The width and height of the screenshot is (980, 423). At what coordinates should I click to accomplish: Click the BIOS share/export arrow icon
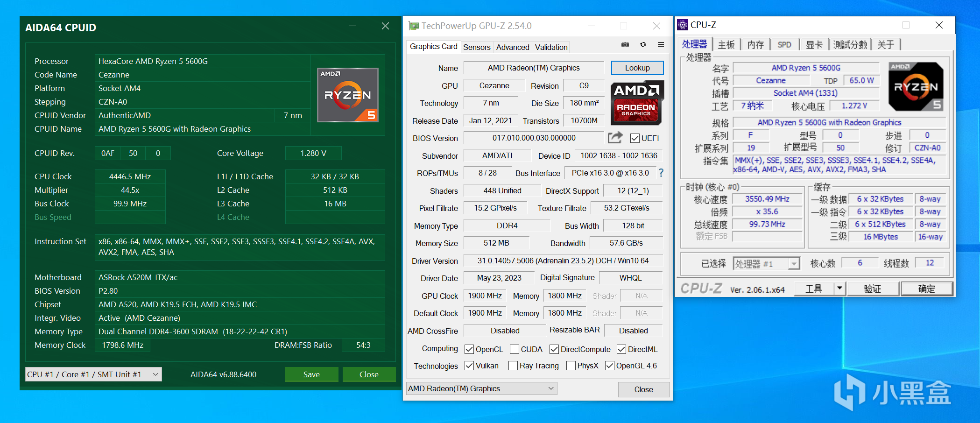tap(615, 138)
